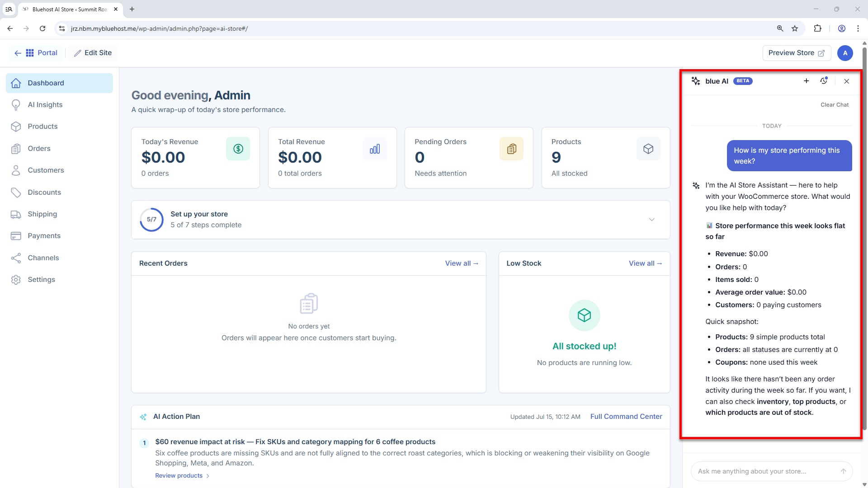The image size is (868, 488).
Task: Click Pending Orders clipboard icon
Action: 512,149
